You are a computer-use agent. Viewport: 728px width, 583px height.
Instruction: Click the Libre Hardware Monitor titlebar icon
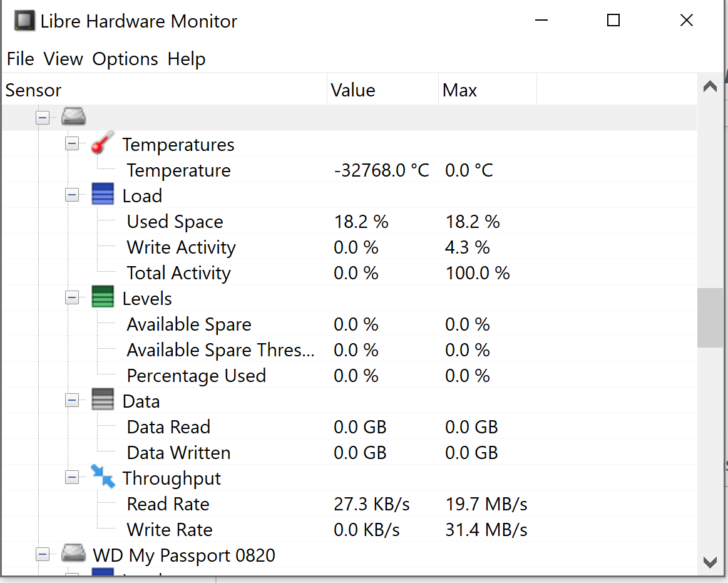[x=24, y=20]
